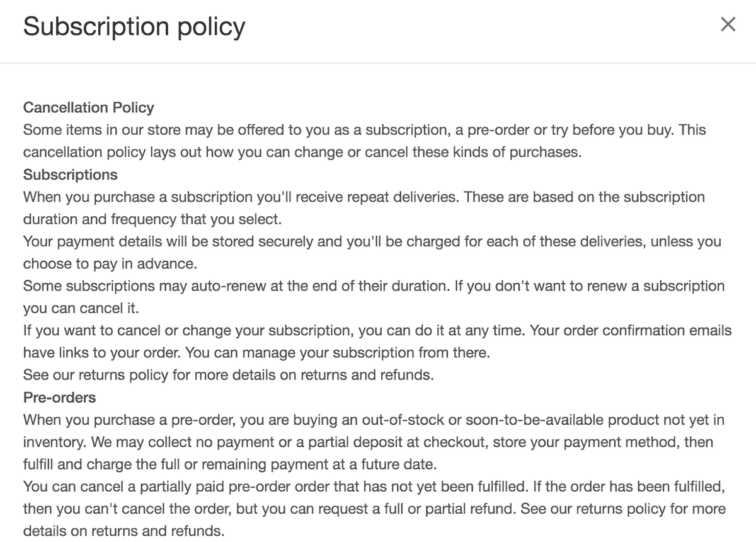Click the line starting 'When you purchase a subscription'
756x542 pixels.
click(x=364, y=197)
